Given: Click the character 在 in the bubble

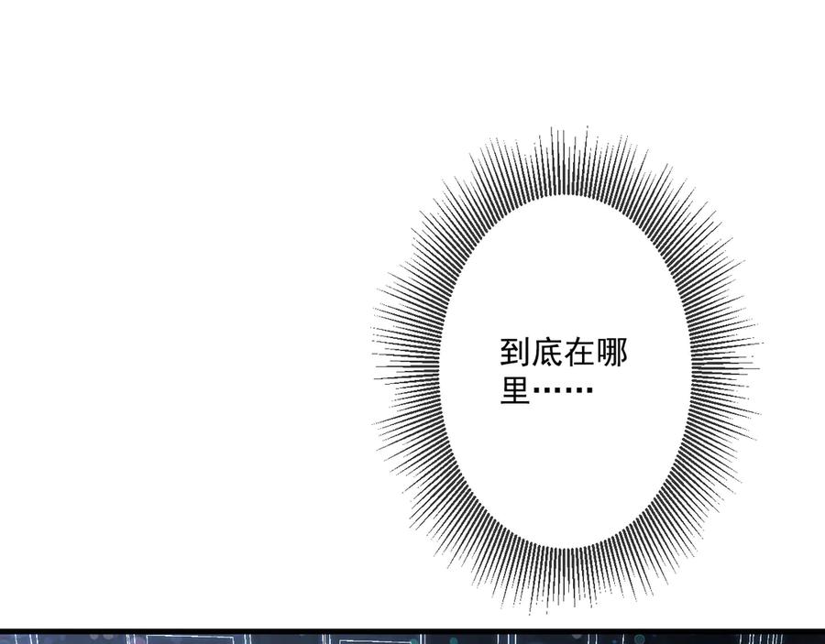Looking at the screenshot, I should point(580,354).
